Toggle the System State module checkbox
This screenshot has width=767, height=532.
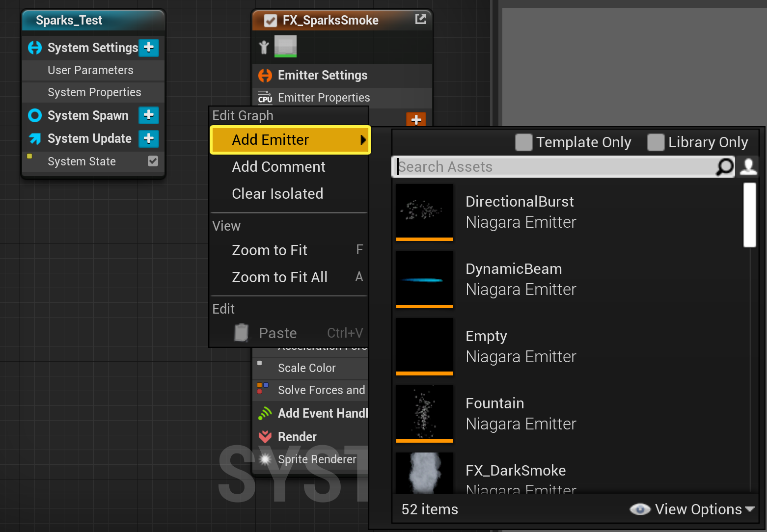(x=153, y=161)
